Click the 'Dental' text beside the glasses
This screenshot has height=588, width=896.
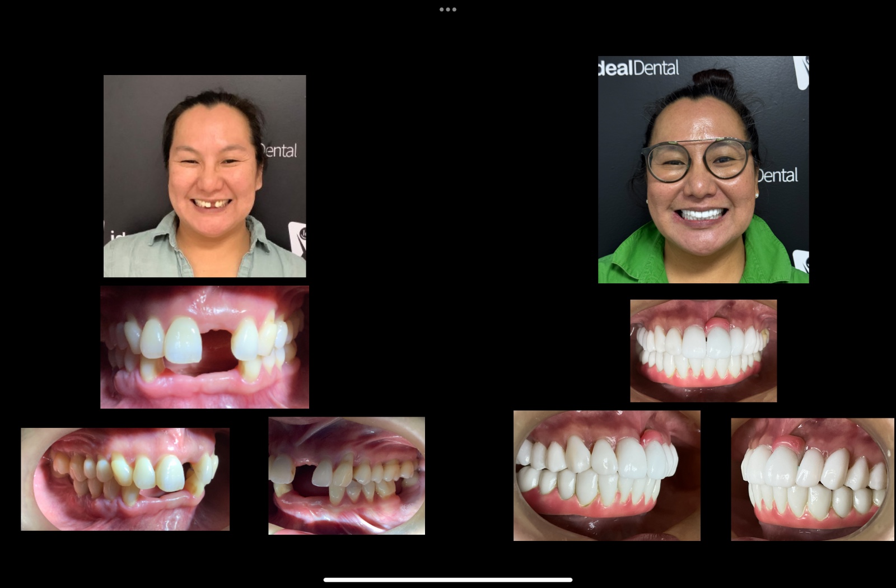coord(778,176)
